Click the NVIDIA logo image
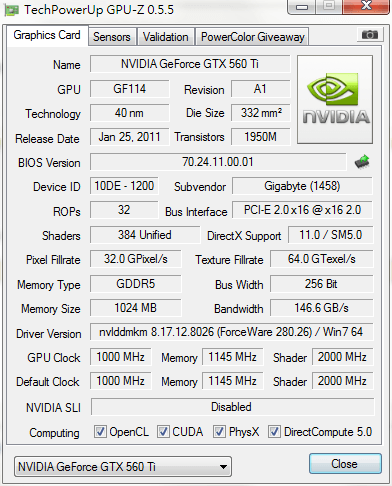The width and height of the screenshot is (392, 486). (x=335, y=99)
